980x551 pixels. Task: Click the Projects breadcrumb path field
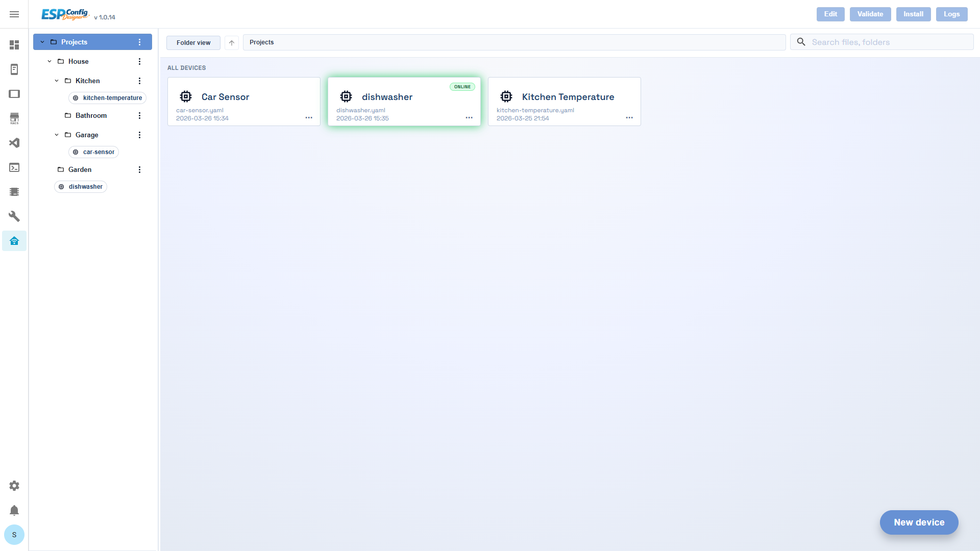pyautogui.click(x=514, y=42)
